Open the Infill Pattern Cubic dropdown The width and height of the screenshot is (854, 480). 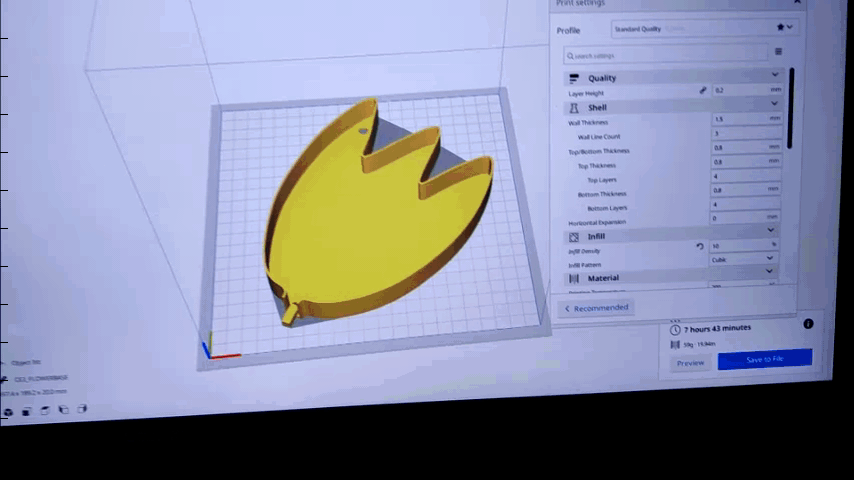pyautogui.click(x=743, y=259)
